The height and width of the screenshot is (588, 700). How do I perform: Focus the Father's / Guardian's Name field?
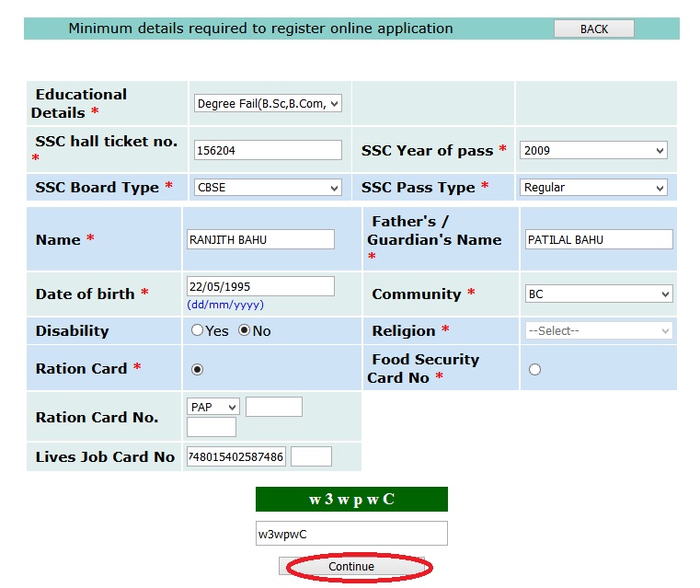coord(598,239)
